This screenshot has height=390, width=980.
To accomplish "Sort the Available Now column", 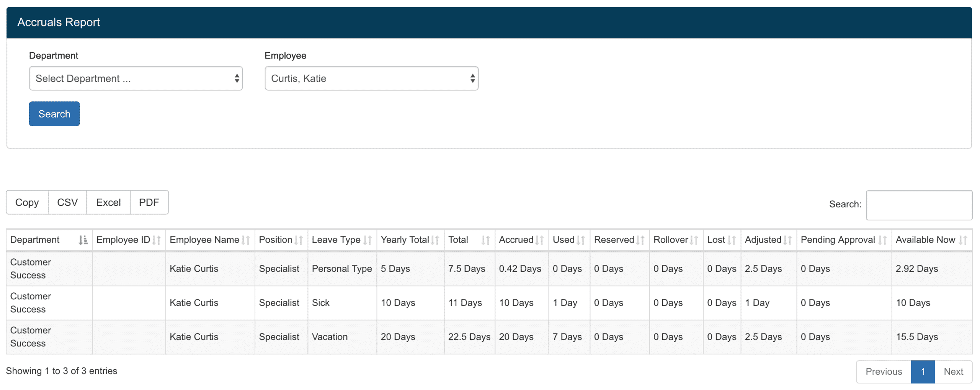I will click(962, 240).
